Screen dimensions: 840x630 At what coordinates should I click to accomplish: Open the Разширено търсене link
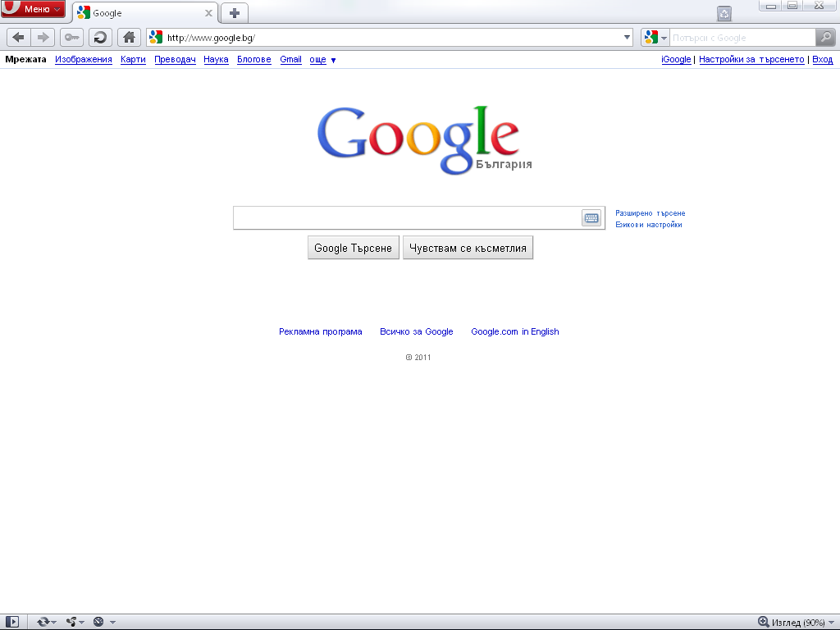tap(650, 213)
